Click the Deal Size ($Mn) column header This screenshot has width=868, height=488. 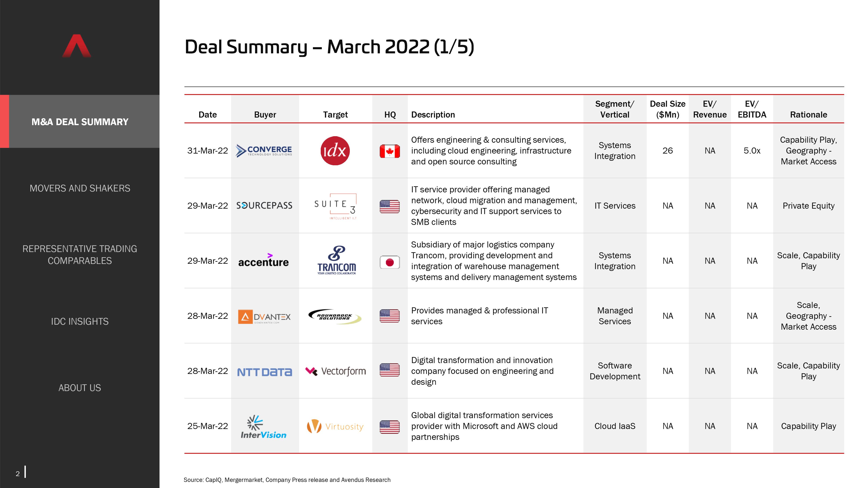[x=667, y=109]
